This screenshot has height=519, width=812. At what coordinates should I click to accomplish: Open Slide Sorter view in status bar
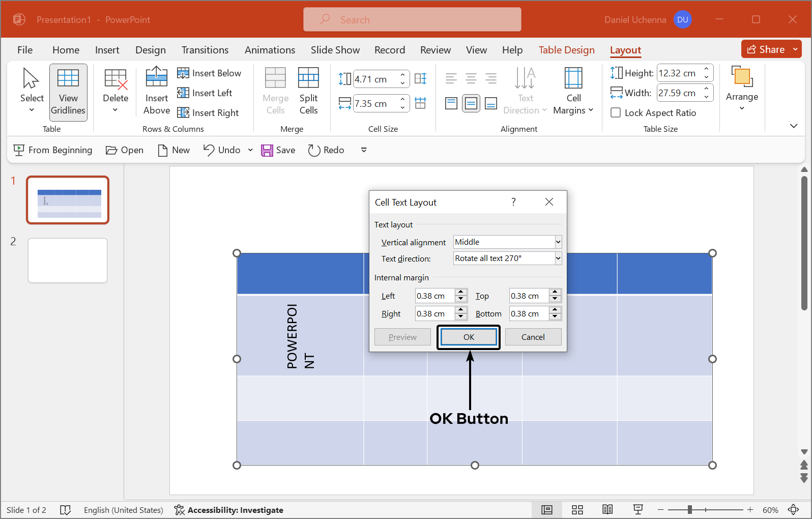577,510
